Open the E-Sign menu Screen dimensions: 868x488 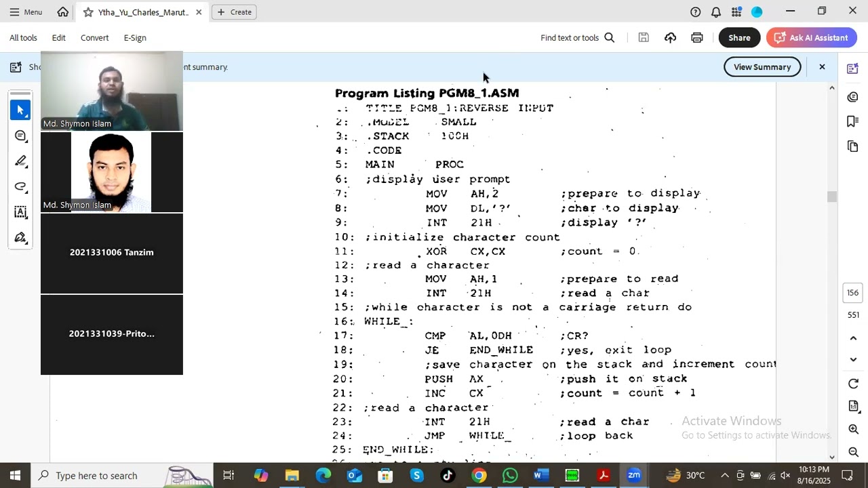135,38
